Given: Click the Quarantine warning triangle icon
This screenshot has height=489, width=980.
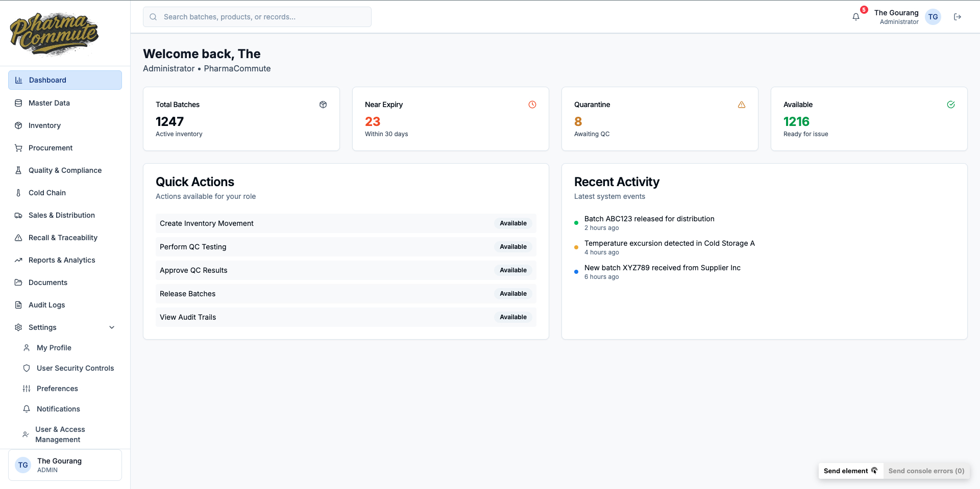Looking at the screenshot, I should (742, 105).
